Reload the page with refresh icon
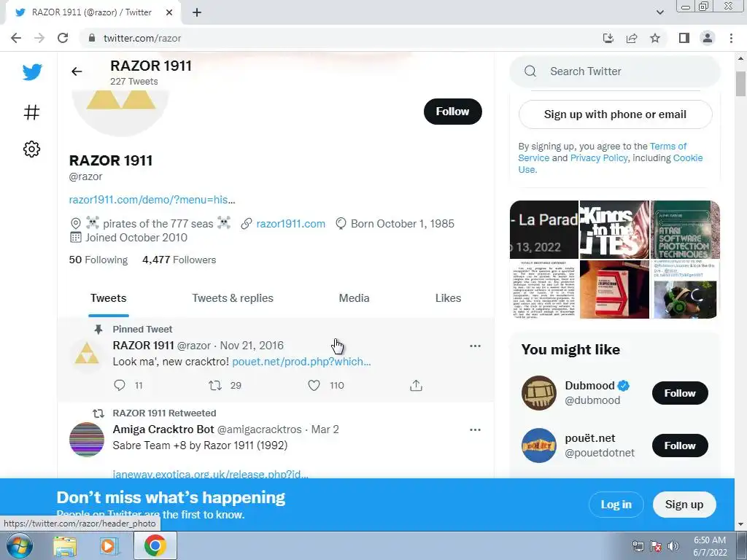747x560 pixels. click(63, 38)
